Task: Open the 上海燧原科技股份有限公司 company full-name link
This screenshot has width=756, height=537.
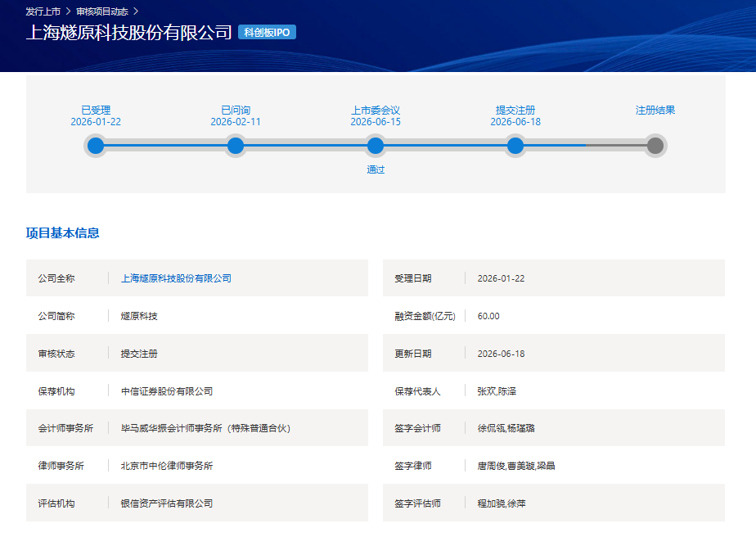Action: [x=176, y=278]
